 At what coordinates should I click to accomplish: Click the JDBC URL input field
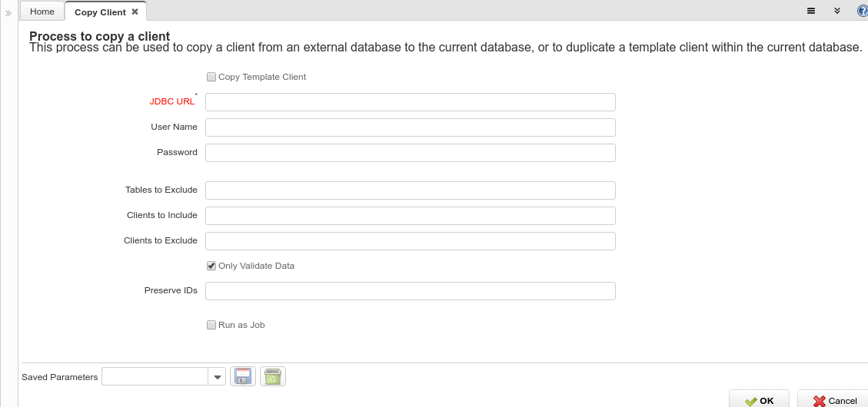[x=410, y=102]
